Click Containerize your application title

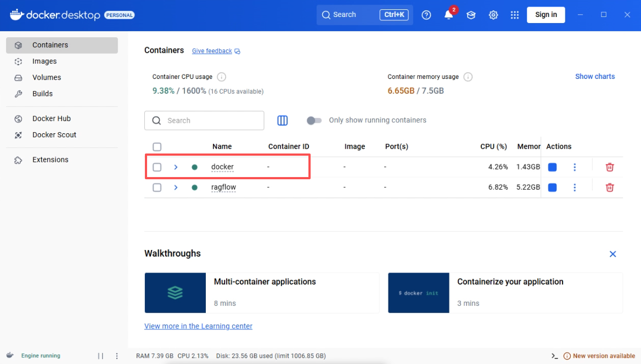point(510,282)
